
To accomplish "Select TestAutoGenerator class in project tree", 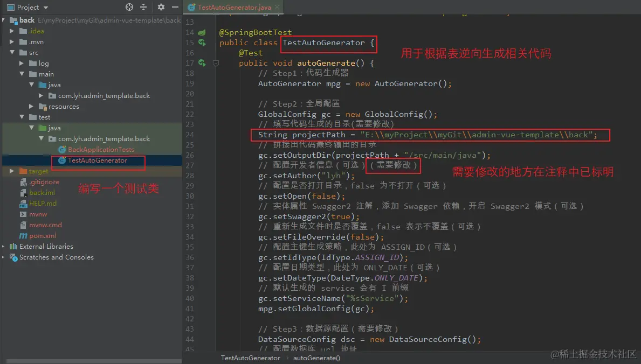I will click(97, 160).
